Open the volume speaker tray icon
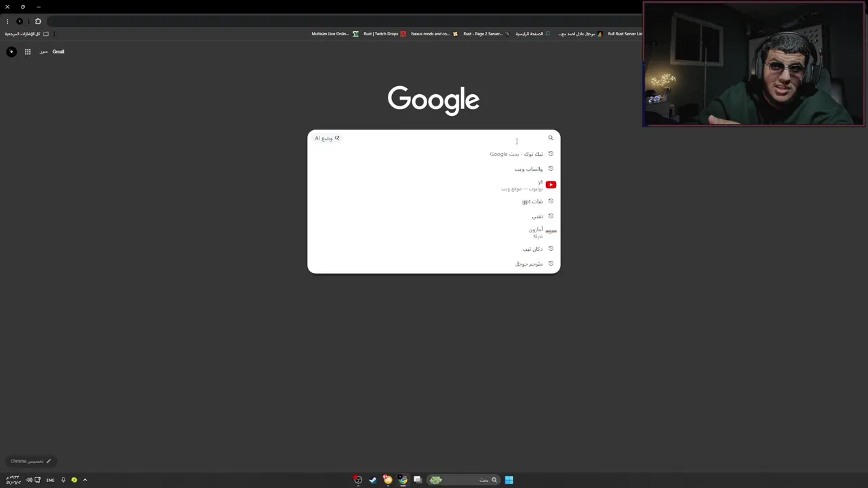Viewport: 868px width, 488px height. 29,480
